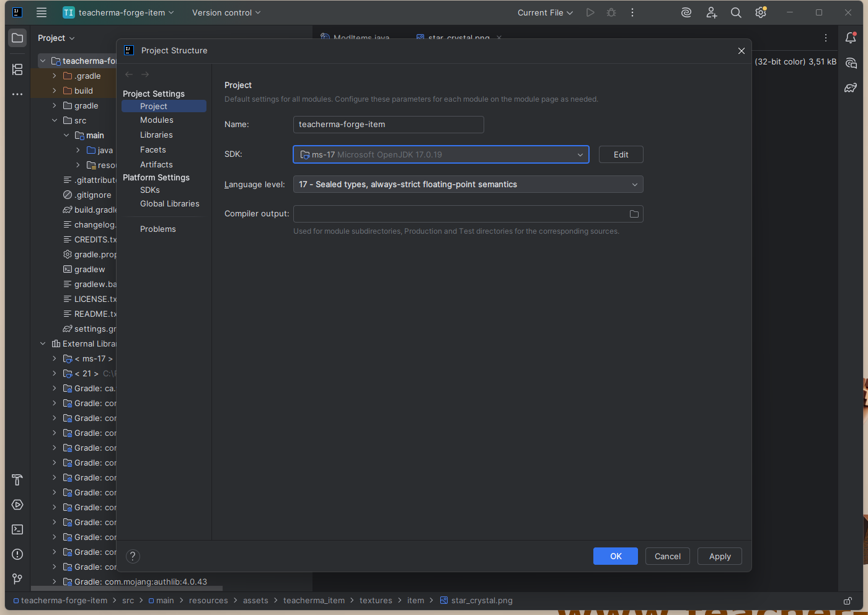Open editor tabs options menu
This screenshot has height=615, width=868.
[826, 38]
